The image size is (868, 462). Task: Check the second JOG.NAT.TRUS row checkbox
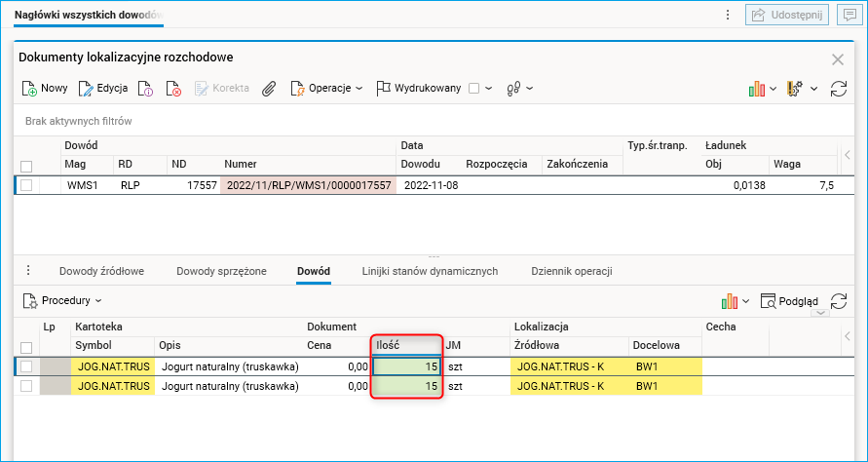pyautogui.click(x=26, y=387)
